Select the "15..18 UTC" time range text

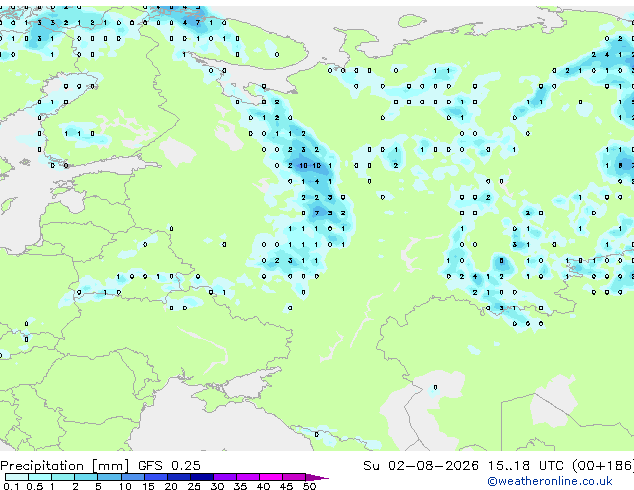pyautogui.click(x=525, y=465)
